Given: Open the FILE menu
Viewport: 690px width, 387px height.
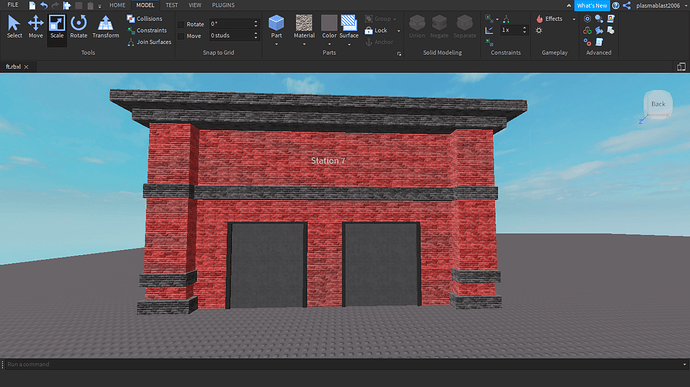Looking at the screenshot, I should [13, 5].
